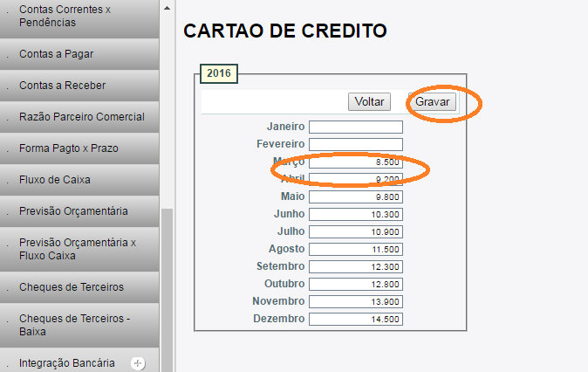Image resolution: width=588 pixels, height=372 pixels.
Task: Open Contas a Pagar menu item
Action: click(57, 54)
